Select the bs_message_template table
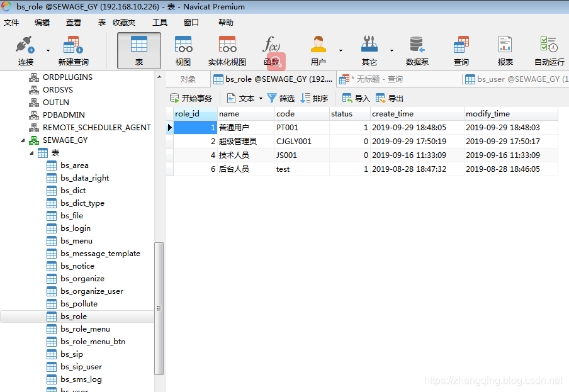569x392 pixels. coord(100,254)
